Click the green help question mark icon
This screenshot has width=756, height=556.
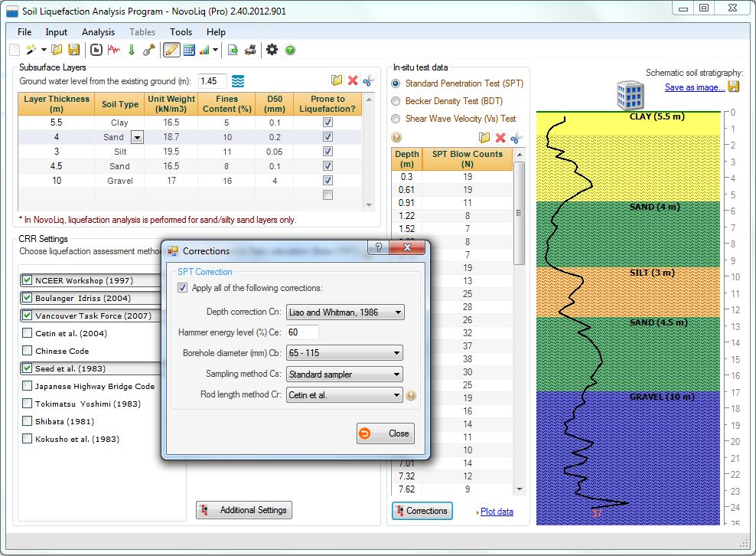click(290, 50)
